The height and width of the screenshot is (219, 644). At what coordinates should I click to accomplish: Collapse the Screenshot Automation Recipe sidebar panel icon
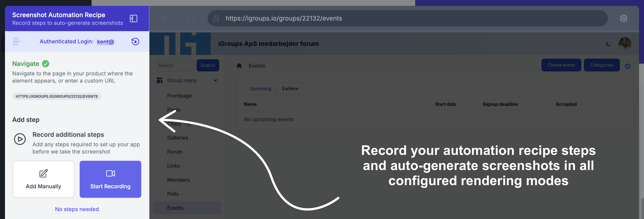click(x=134, y=19)
